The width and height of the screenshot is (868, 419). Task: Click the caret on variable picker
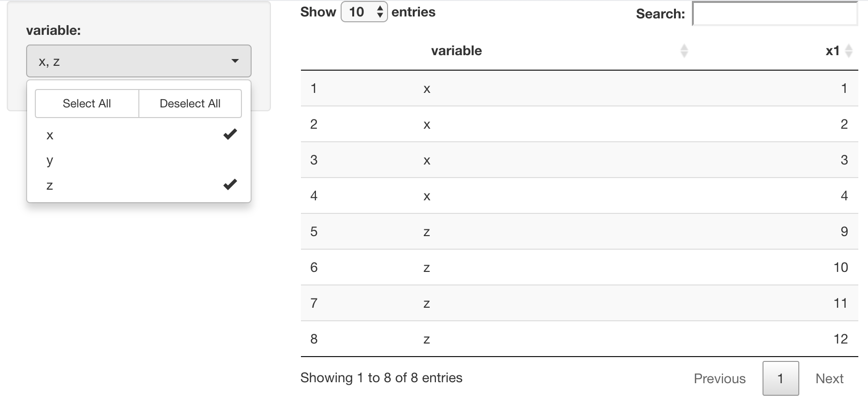coord(235,61)
